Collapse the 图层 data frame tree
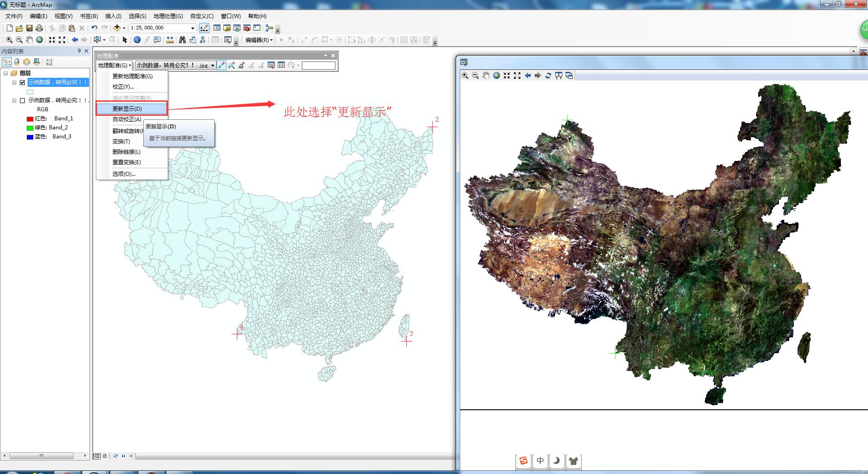 (x=5, y=73)
